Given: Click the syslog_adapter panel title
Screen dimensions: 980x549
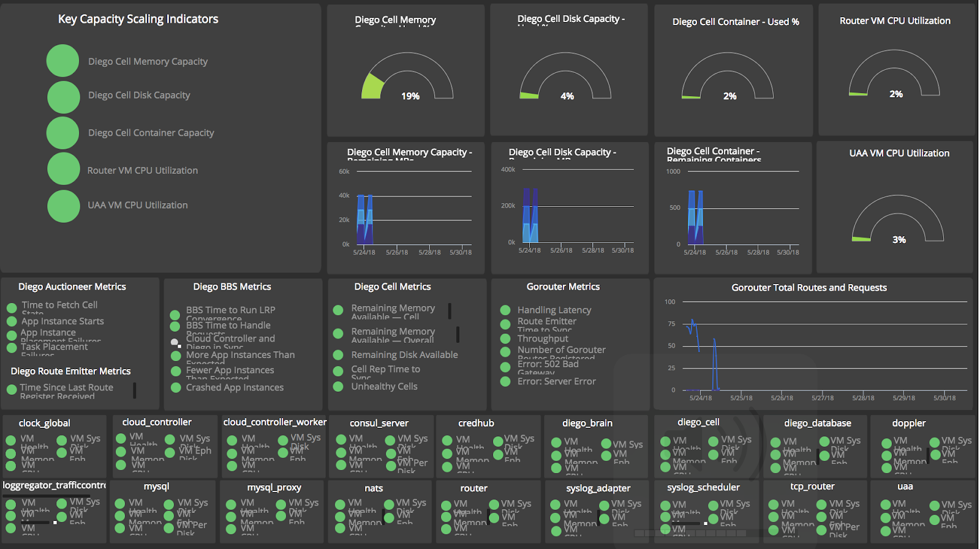Looking at the screenshot, I should click(x=598, y=488).
